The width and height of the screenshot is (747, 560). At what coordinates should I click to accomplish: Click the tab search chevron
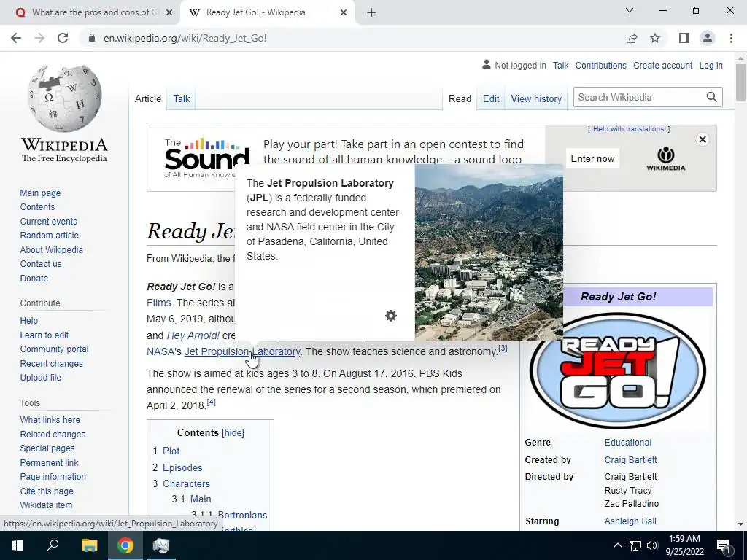coord(630,10)
